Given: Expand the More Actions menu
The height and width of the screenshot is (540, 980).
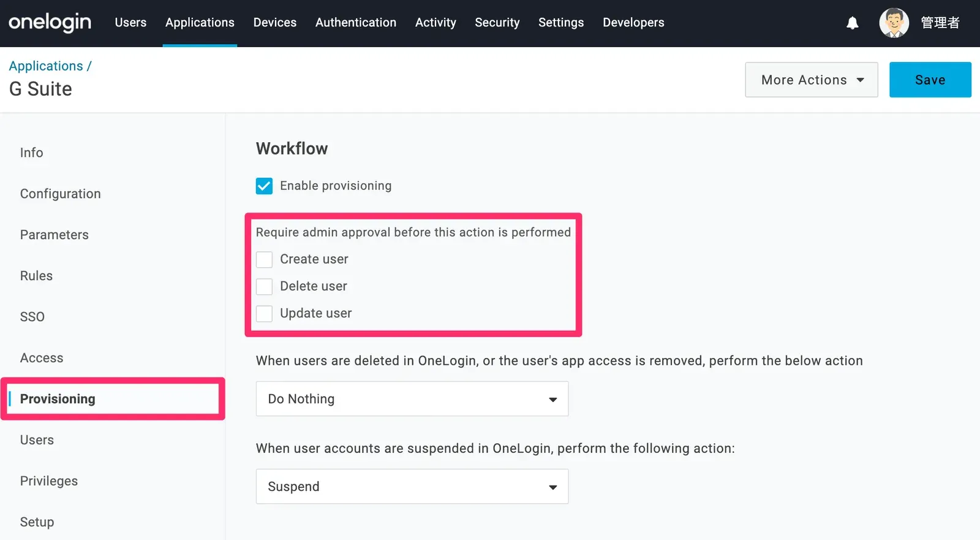Looking at the screenshot, I should pyautogui.click(x=812, y=80).
